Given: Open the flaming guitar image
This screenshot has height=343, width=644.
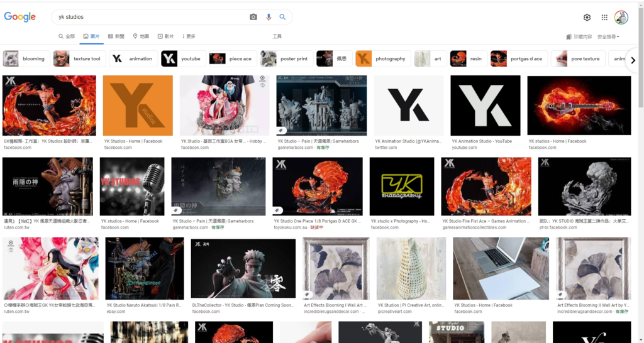Looking at the screenshot, I should [x=579, y=106].
